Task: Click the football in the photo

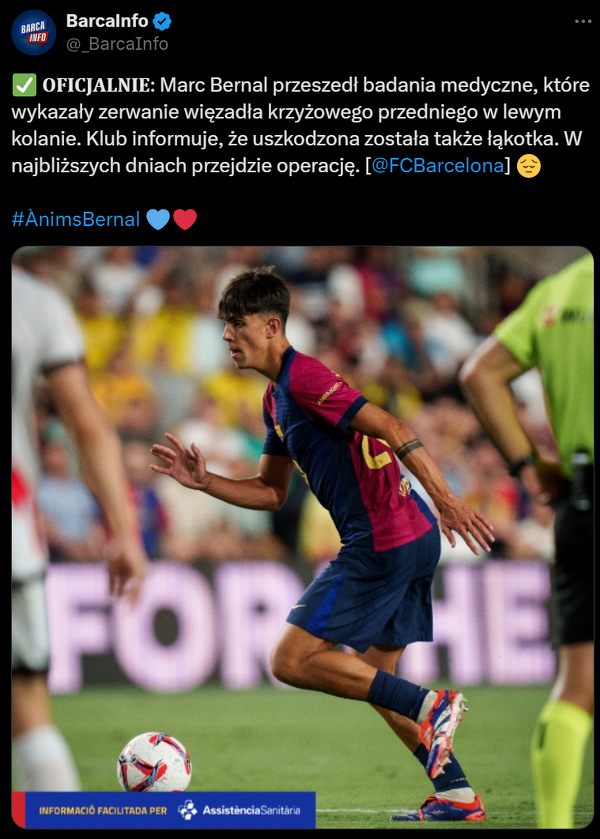Action: (x=154, y=762)
